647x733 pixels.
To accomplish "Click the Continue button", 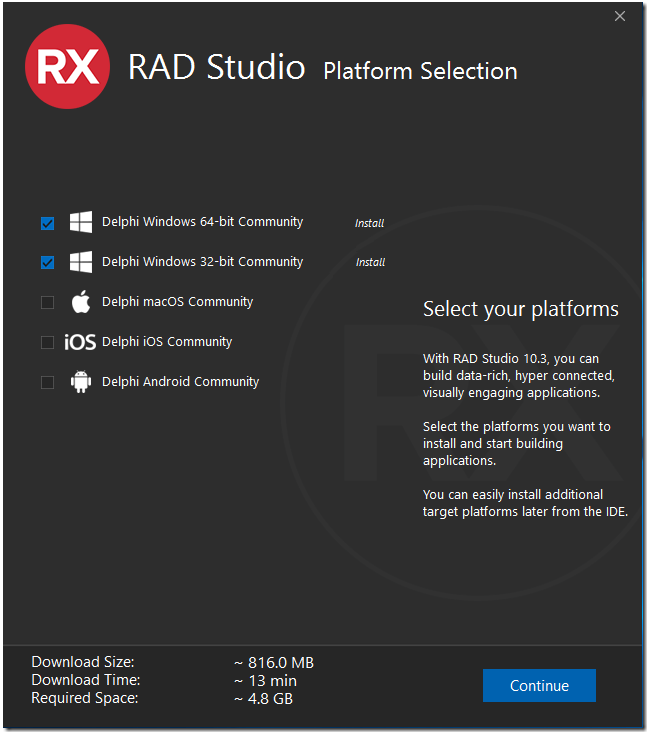I will (x=539, y=685).
